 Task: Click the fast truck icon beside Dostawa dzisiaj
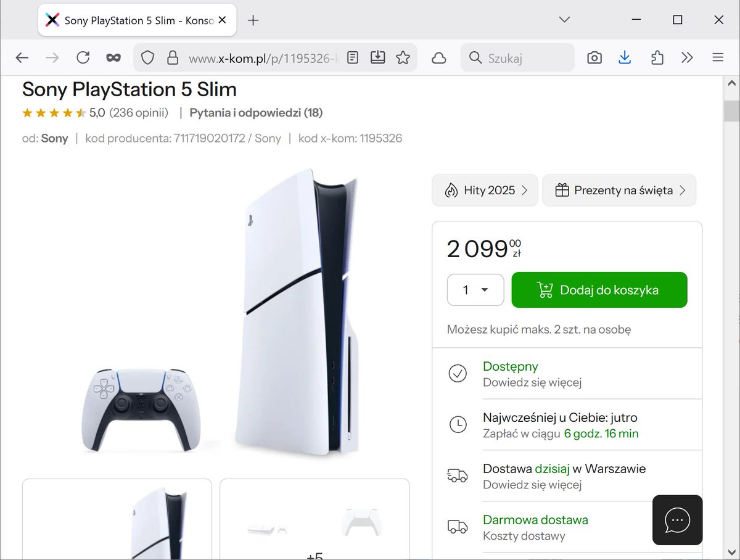pyautogui.click(x=458, y=476)
